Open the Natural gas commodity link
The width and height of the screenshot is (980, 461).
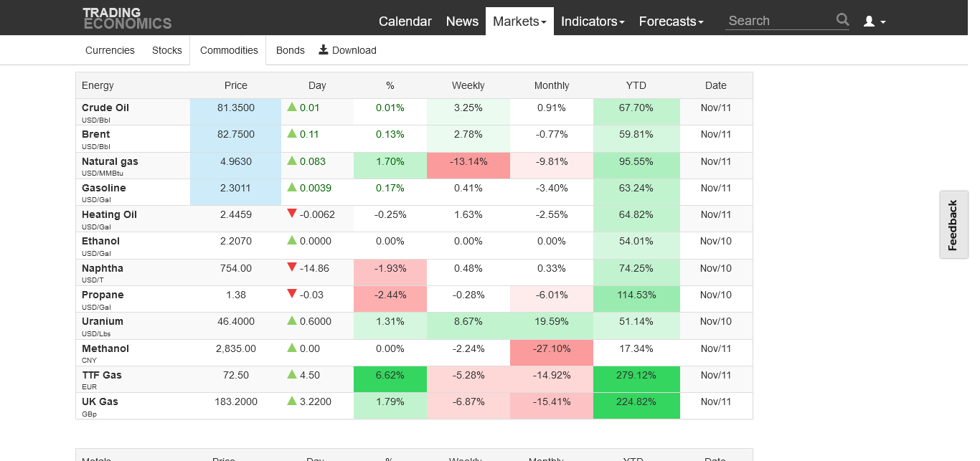(110, 161)
